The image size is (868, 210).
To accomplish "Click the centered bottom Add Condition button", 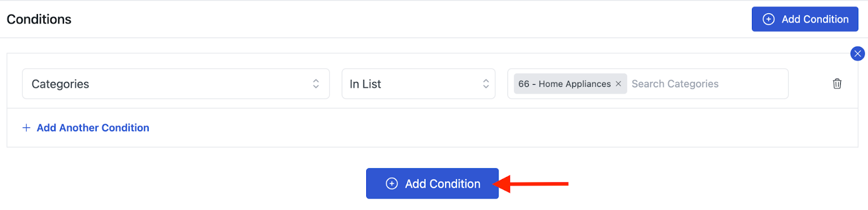I will pyautogui.click(x=432, y=183).
